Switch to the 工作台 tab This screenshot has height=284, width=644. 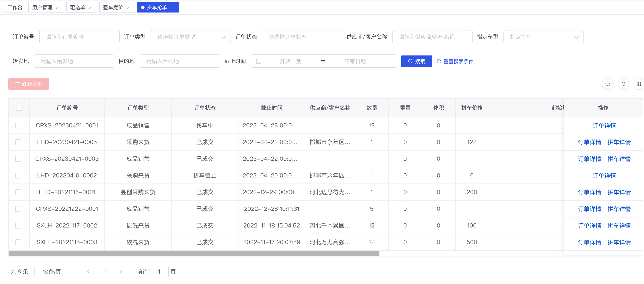(x=15, y=8)
